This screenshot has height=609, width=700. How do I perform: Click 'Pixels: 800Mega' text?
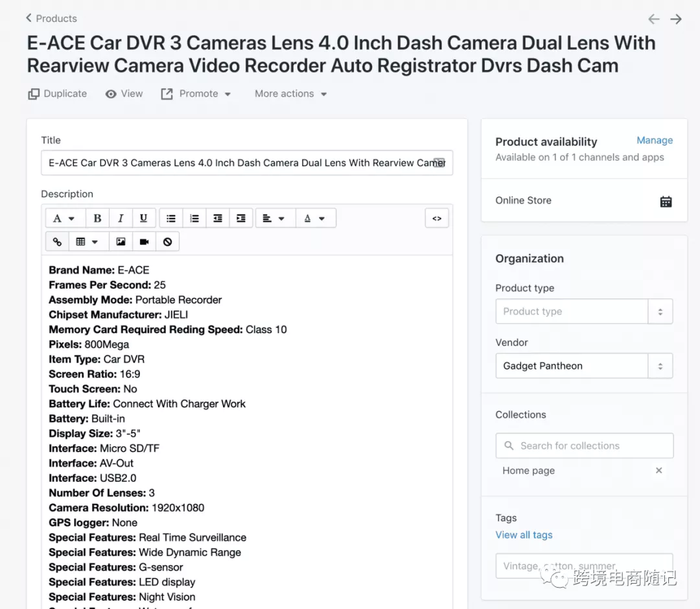89,344
